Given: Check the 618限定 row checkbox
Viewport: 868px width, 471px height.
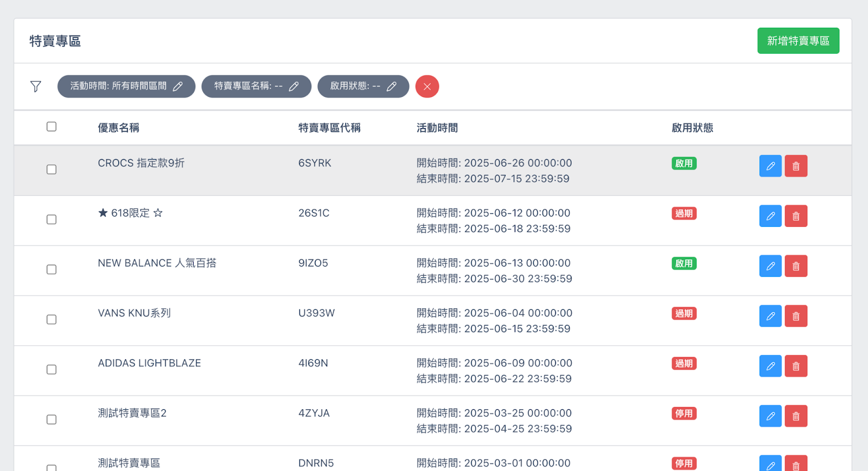Looking at the screenshot, I should [52, 219].
